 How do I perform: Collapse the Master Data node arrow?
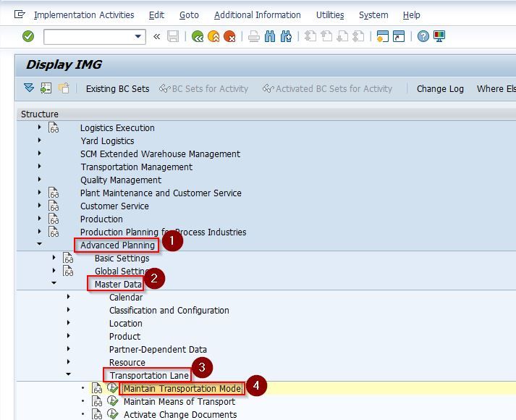(x=54, y=282)
